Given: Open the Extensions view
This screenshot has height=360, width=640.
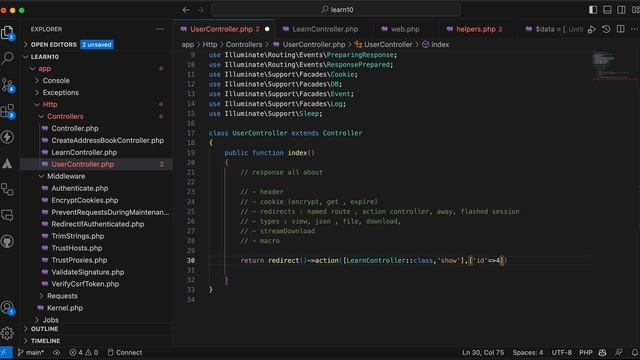Looking at the screenshot, I should point(7,111).
